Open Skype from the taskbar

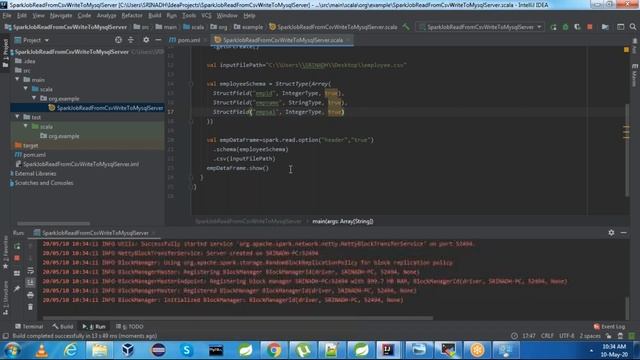pos(187,350)
